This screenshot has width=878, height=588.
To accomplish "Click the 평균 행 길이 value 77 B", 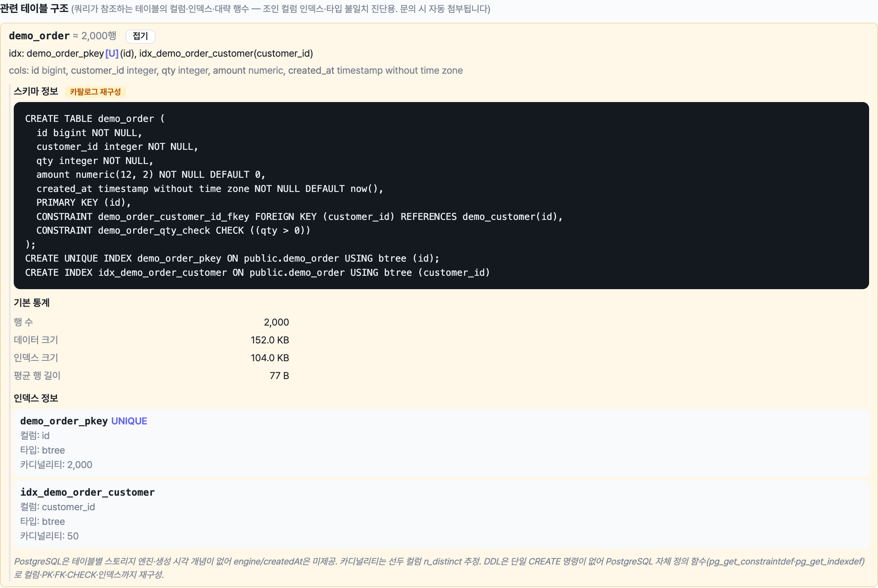I will coord(279,376).
